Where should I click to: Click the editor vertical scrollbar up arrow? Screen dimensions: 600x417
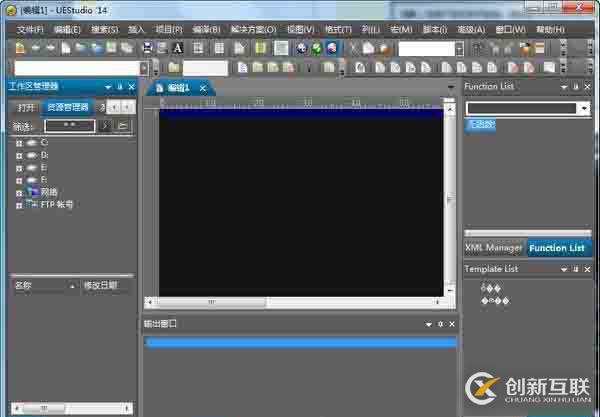[450, 109]
